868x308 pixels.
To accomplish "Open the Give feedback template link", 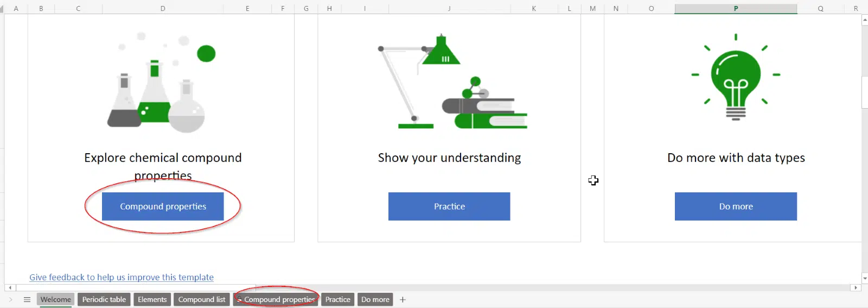I will click(x=122, y=277).
